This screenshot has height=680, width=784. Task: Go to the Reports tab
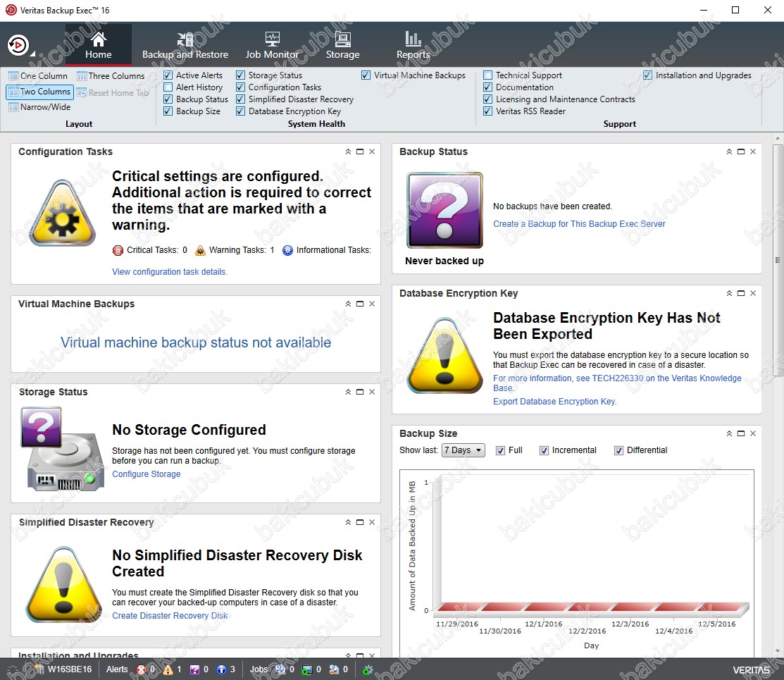coord(413,45)
